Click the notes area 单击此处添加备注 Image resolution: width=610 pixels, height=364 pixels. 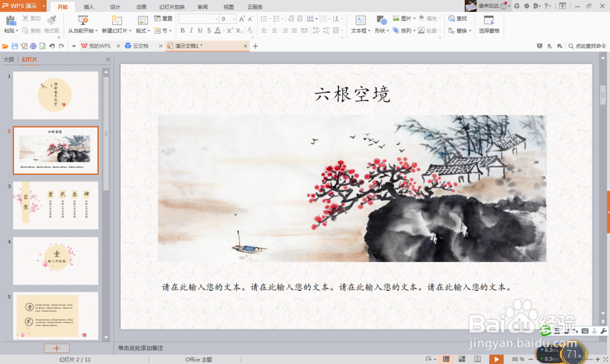(141, 348)
